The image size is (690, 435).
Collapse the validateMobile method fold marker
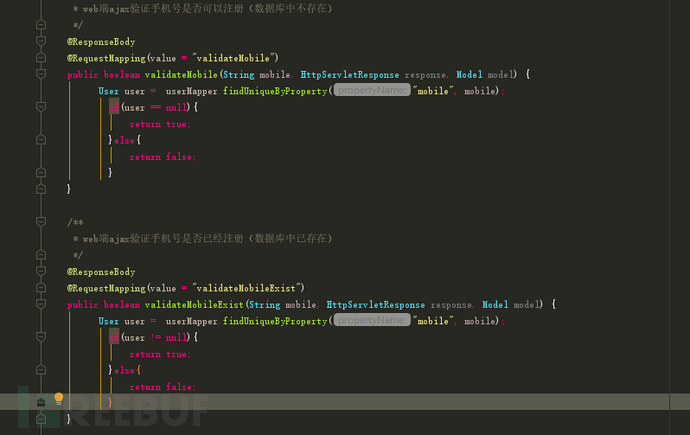tap(41, 74)
